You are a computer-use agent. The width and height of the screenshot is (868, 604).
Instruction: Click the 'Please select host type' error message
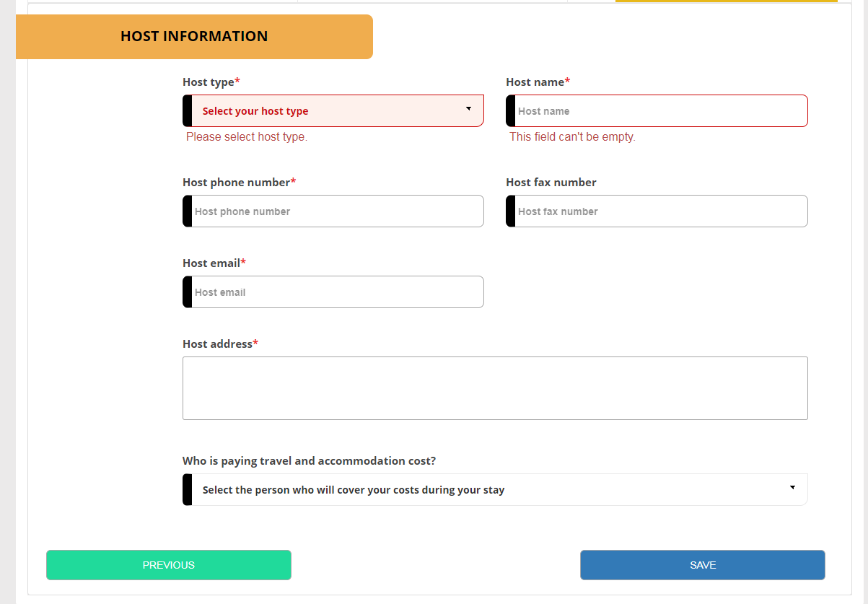[247, 137]
